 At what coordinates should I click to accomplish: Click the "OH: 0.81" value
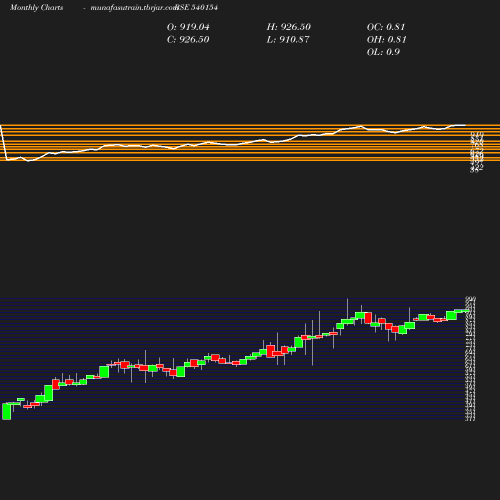pyautogui.click(x=387, y=40)
